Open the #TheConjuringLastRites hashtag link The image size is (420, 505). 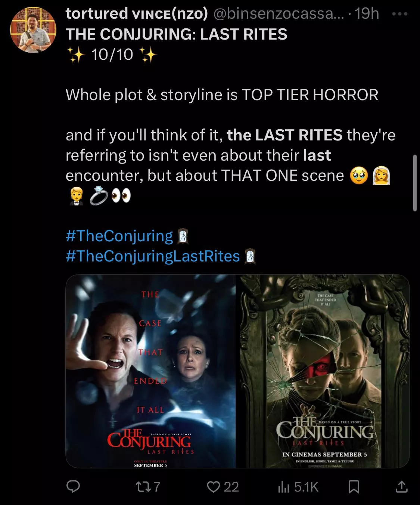click(153, 256)
